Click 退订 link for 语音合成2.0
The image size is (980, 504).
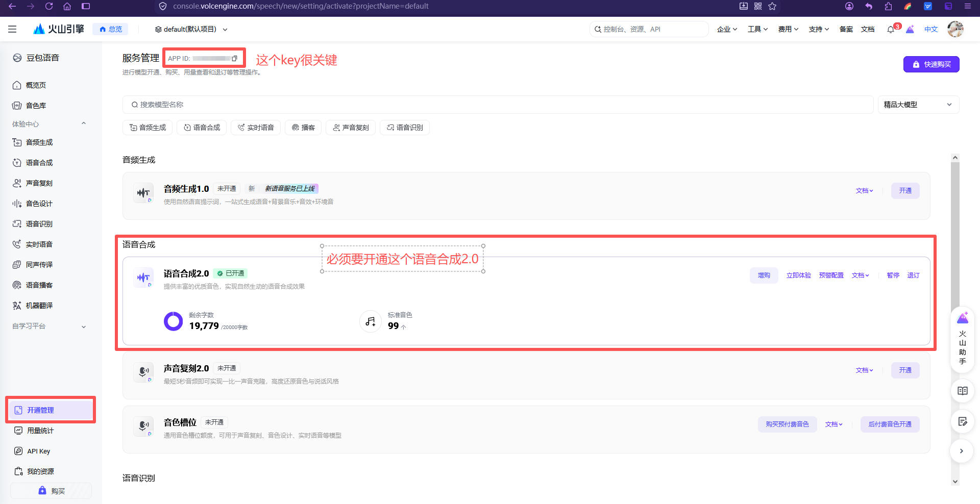(913, 275)
